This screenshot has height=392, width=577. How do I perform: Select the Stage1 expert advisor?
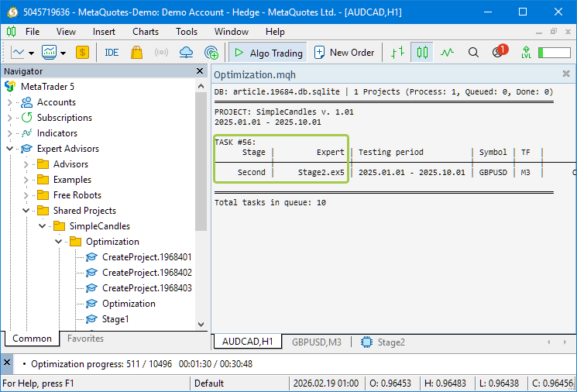coord(115,318)
